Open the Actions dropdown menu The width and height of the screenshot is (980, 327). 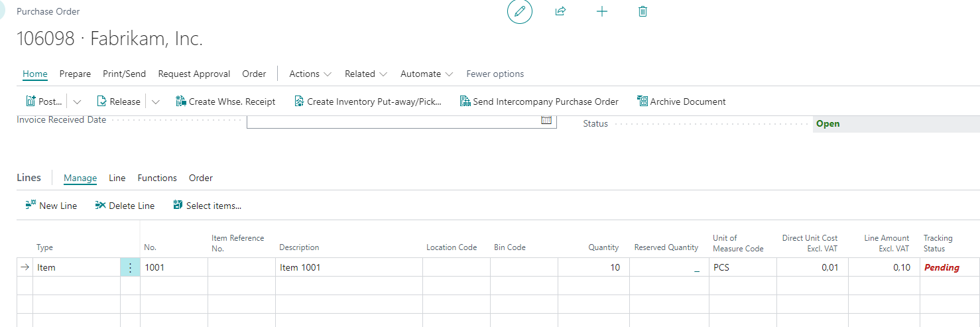coord(310,74)
